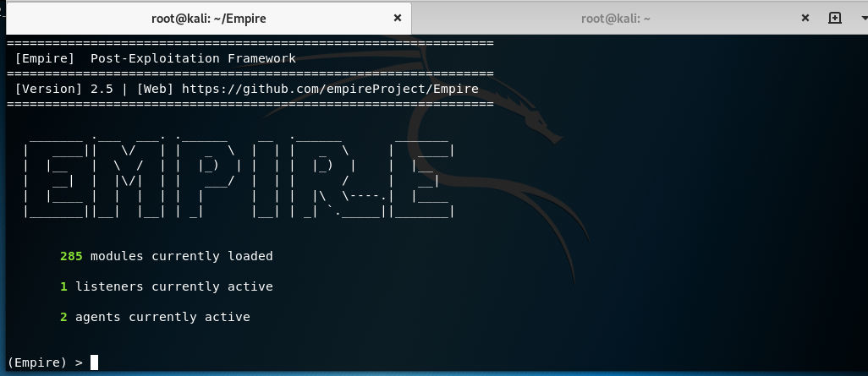This screenshot has height=376, width=868.
Task: Select the "285 modules currently loaded" line
Action: coord(167,257)
